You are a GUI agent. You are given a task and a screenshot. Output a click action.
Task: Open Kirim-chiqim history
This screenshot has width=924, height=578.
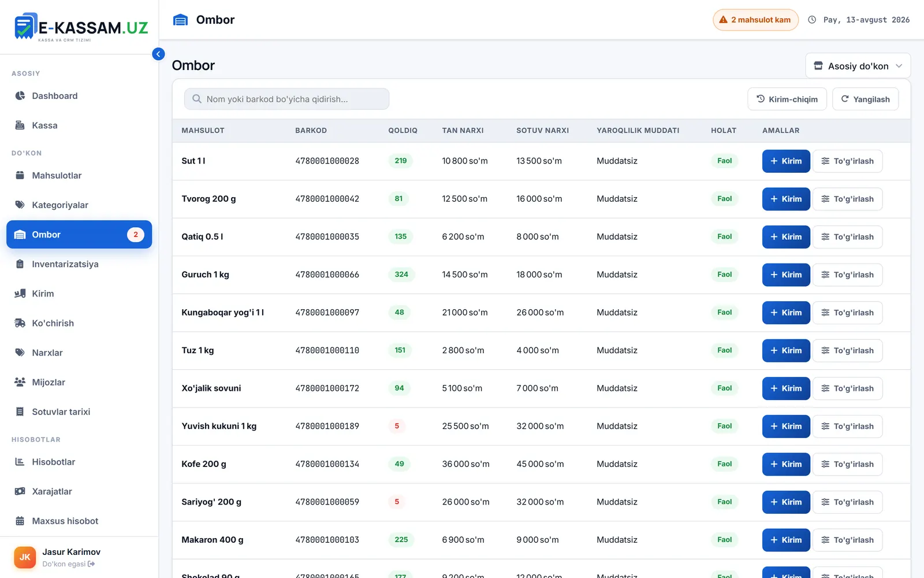787,99
